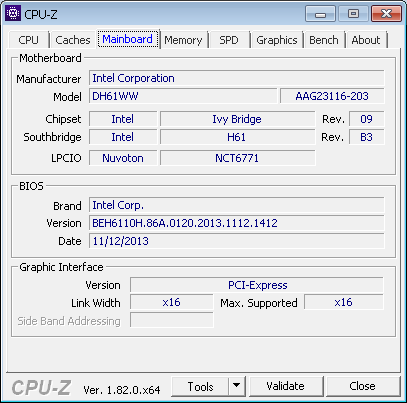Select the BIOS Version field
407x403 pixels.
point(237,223)
